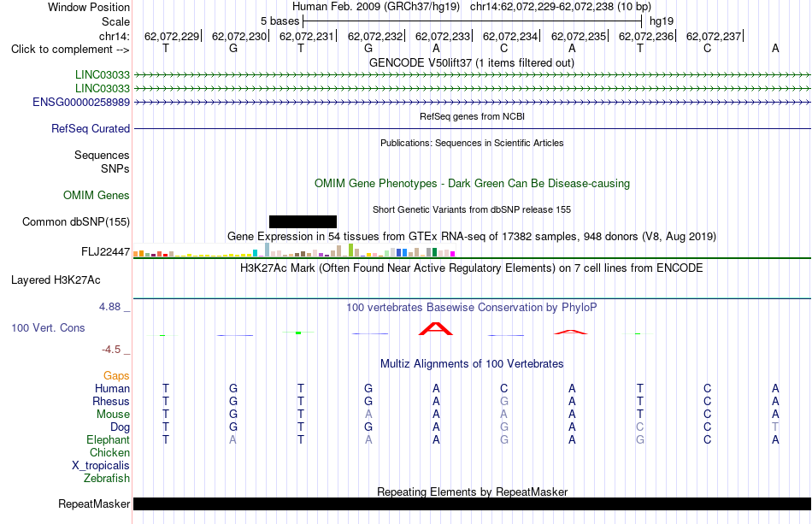The height and width of the screenshot is (524, 812).
Task: Click coordinate label 62,072,237
Action: coord(714,36)
